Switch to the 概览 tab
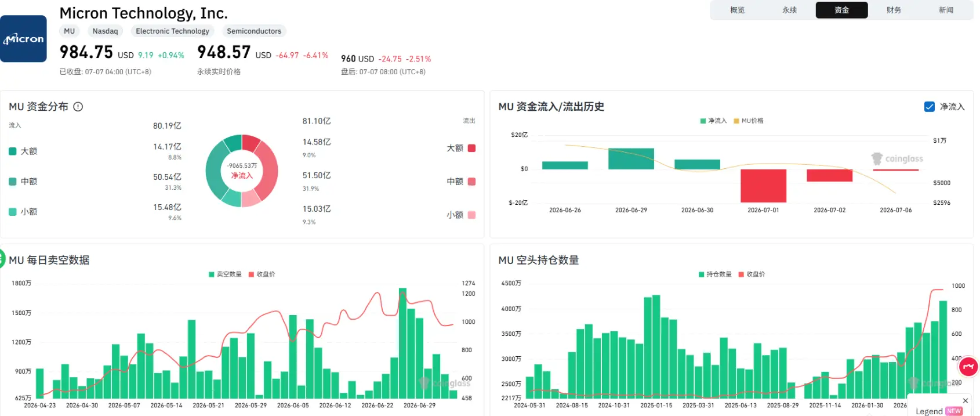 click(x=737, y=10)
